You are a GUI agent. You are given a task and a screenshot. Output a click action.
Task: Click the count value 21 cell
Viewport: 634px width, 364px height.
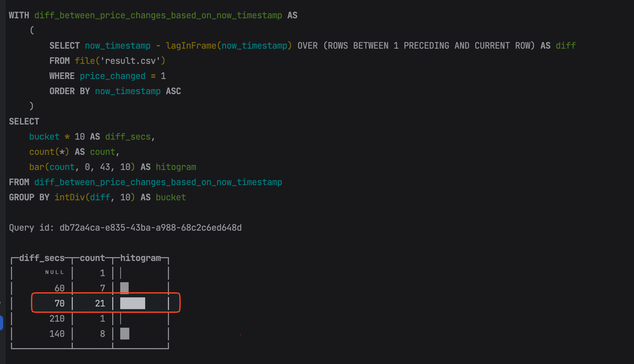pos(100,303)
